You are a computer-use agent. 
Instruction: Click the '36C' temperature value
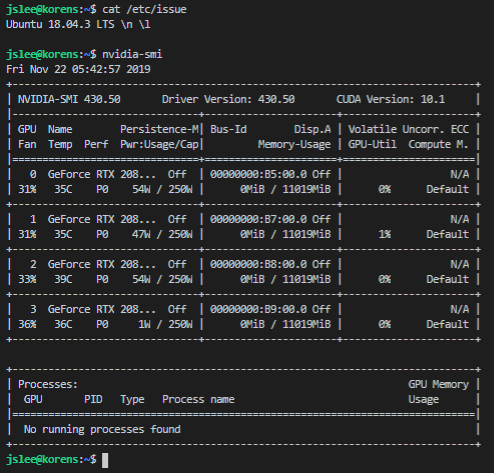(63, 324)
